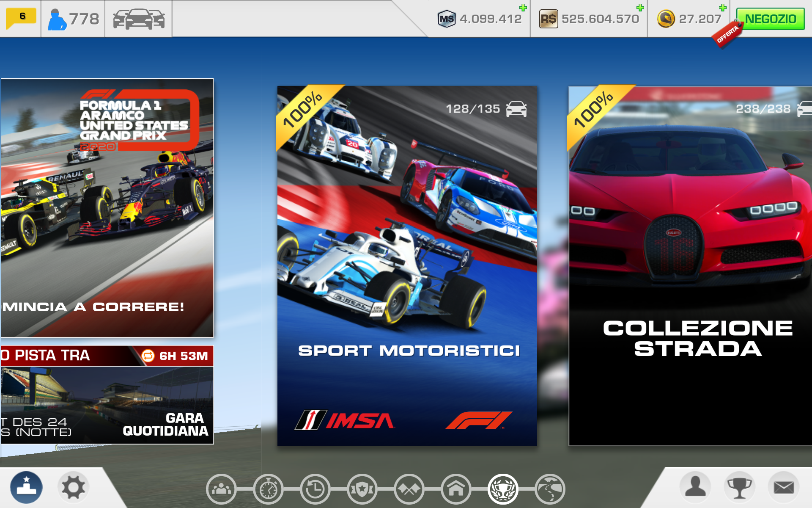Open the mail envelope inbox
812x508 pixels.
[784, 487]
